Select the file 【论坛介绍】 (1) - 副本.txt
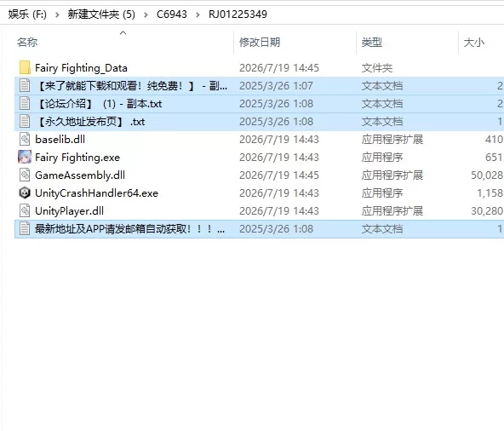504x431 pixels. (x=100, y=104)
